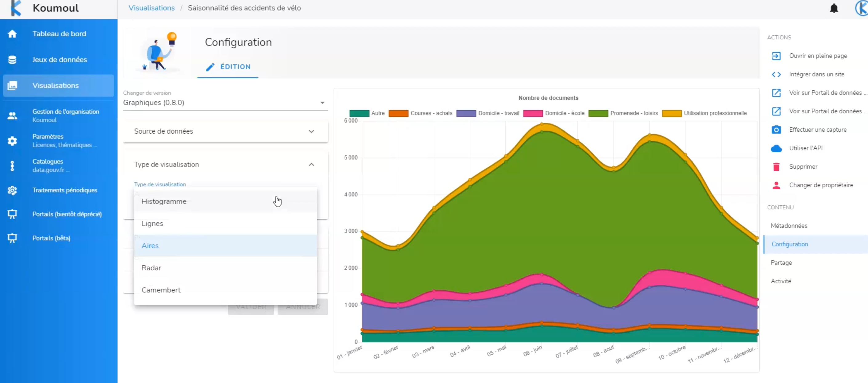Screen dimensions: 868x383
Task: Hide the Autre series via legend
Action: [377, 113]
